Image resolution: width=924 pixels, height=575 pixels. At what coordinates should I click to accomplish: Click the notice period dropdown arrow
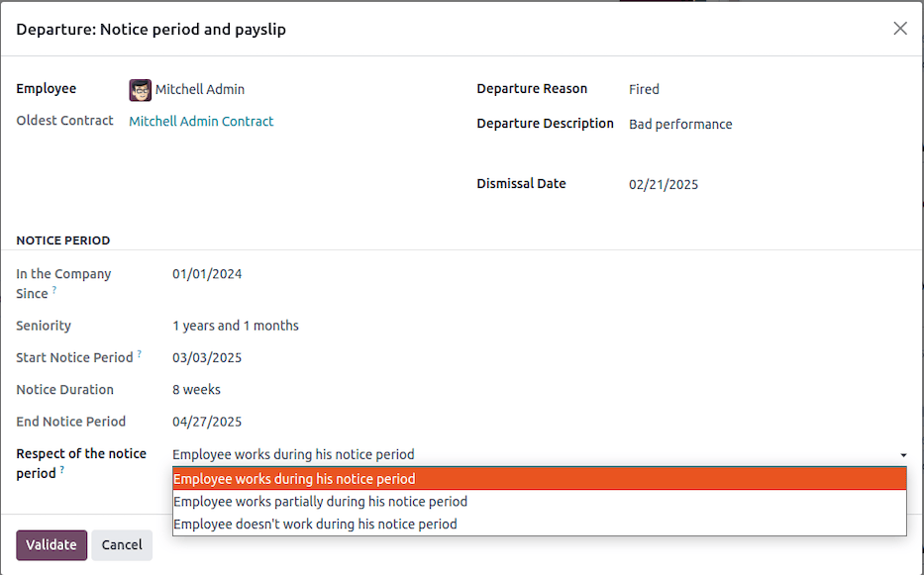[x=903, y=455]
